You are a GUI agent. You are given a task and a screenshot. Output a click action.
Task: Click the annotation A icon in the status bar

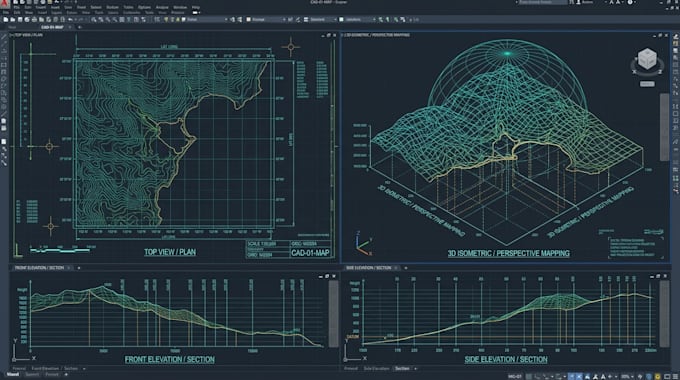point(603,376)
